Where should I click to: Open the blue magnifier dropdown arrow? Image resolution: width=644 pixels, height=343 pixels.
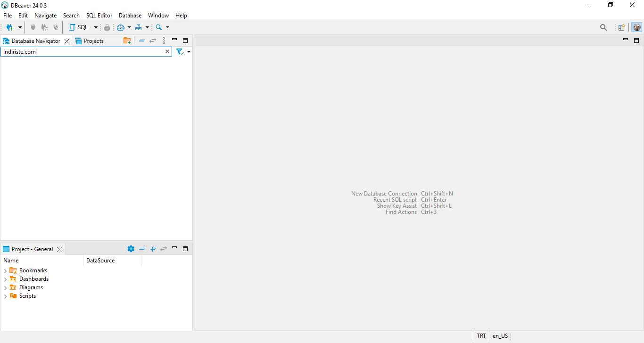[x=167, y=27]
